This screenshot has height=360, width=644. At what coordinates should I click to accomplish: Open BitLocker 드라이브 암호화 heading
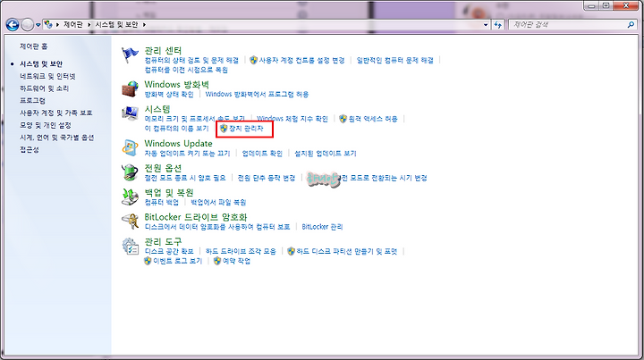(196, 217)
